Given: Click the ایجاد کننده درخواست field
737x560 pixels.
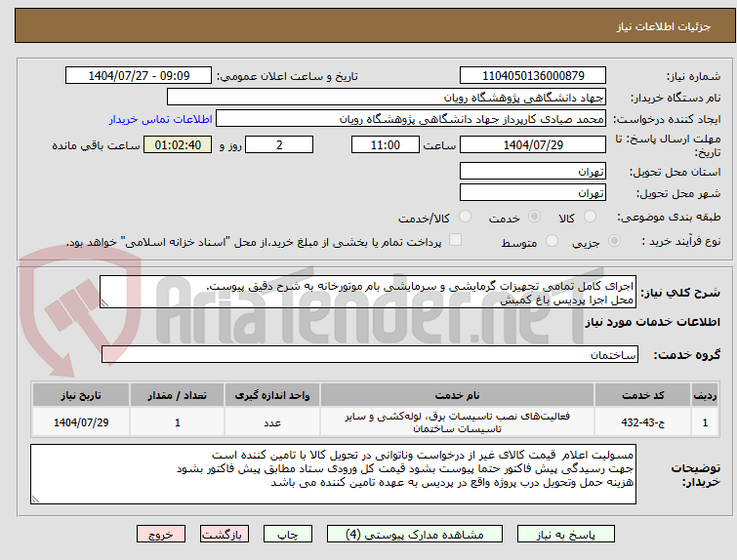Looking at the screenshot, I should (x=411, y=119).
